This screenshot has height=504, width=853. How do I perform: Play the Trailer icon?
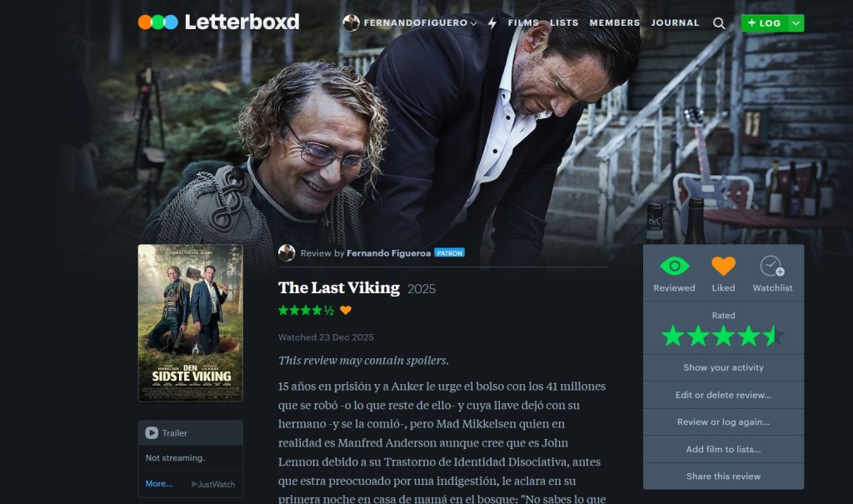[152, 432]
